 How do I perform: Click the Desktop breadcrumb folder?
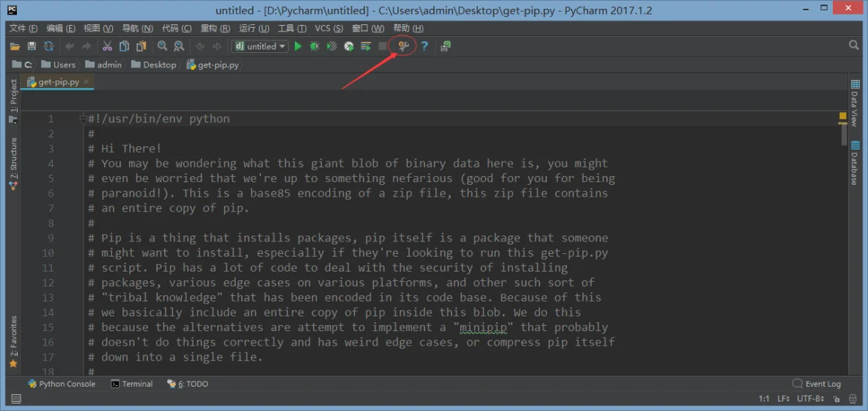pos(153,65)
